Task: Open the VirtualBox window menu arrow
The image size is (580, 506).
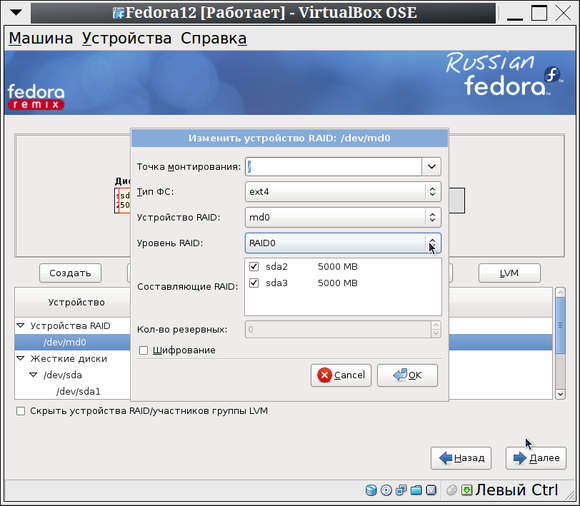Action: pos(16,13)
